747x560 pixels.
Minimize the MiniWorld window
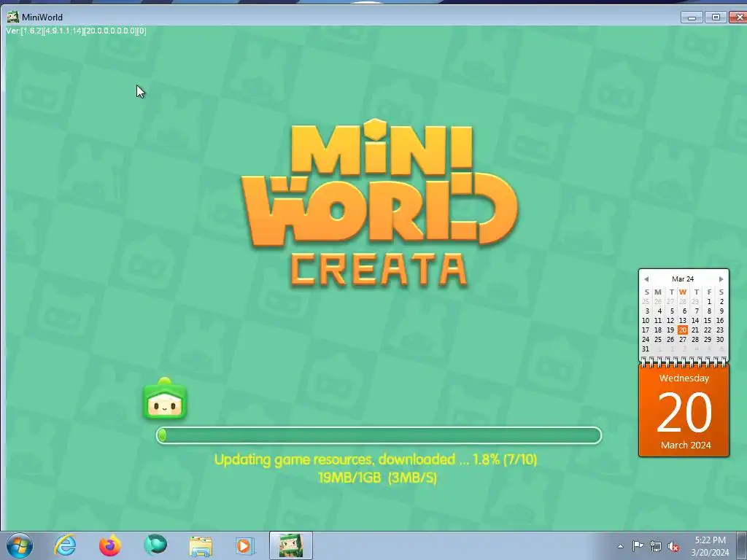point(692,17)
